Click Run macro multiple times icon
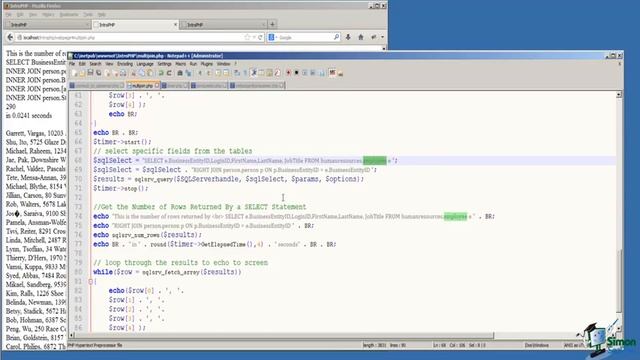The height and width of the screenshot is (360, 640). pos(313,73)
